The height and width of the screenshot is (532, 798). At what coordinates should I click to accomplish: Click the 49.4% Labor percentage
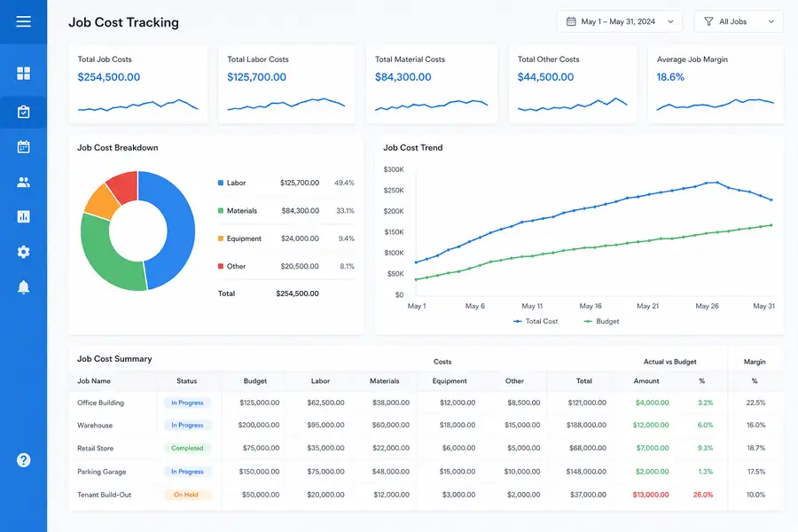[345, 183]
